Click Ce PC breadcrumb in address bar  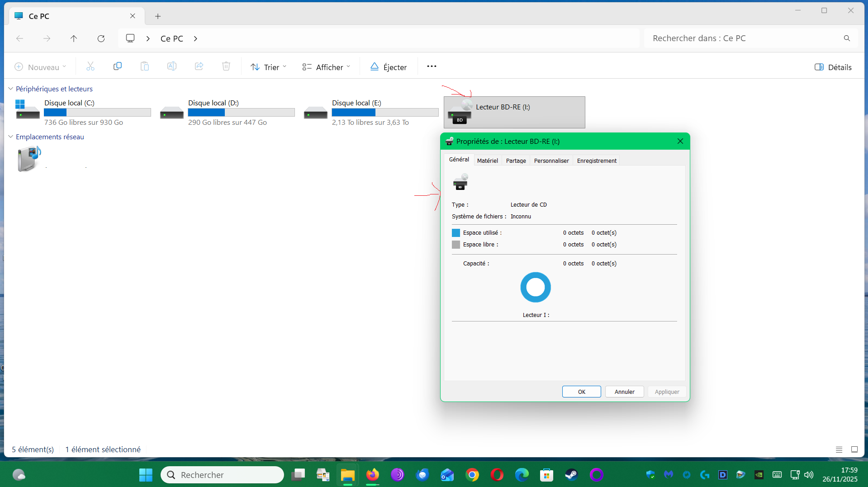coord(172,38)
